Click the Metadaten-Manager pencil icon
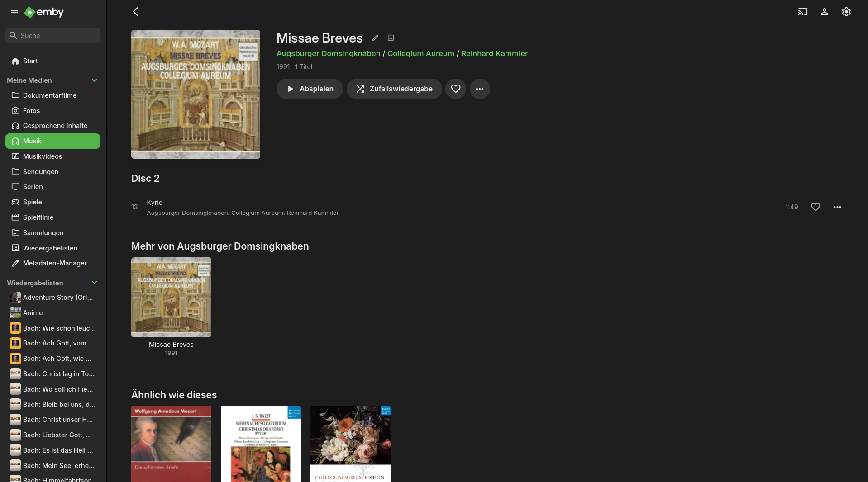This screenshot has width=868, height=482. [x=15, y=263]
